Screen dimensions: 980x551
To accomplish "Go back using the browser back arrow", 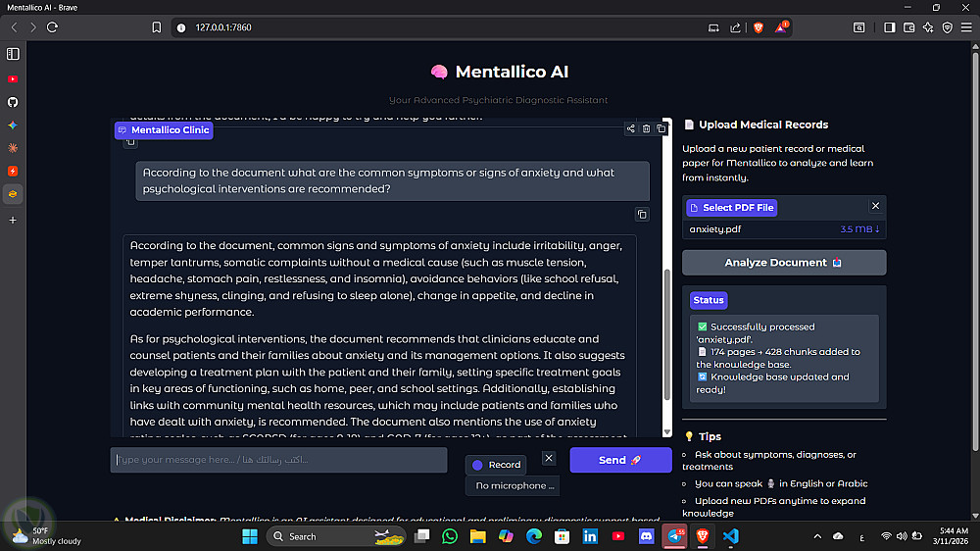I will coord(15,27).
